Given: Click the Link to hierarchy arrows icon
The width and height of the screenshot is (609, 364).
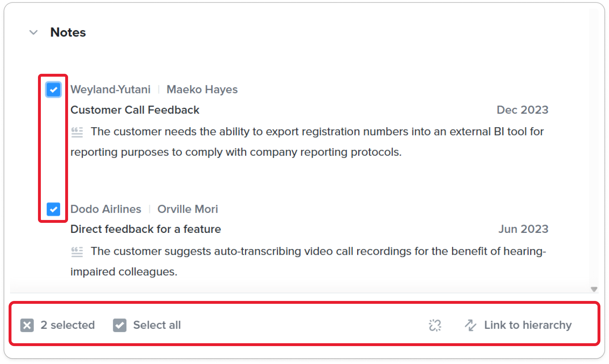Looking at the screenshot, I should [470, 325].
